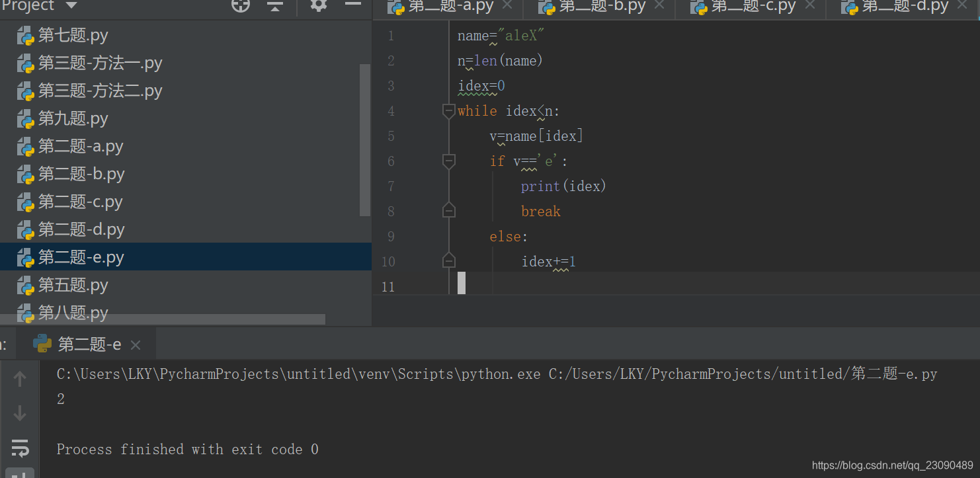
Task: Click the Project panel vertical scrollbar
Action: (365, 139)
